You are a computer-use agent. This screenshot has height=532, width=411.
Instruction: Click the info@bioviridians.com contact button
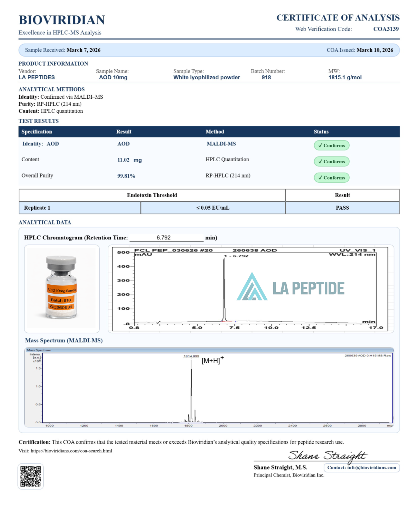[x=362, y=468]
